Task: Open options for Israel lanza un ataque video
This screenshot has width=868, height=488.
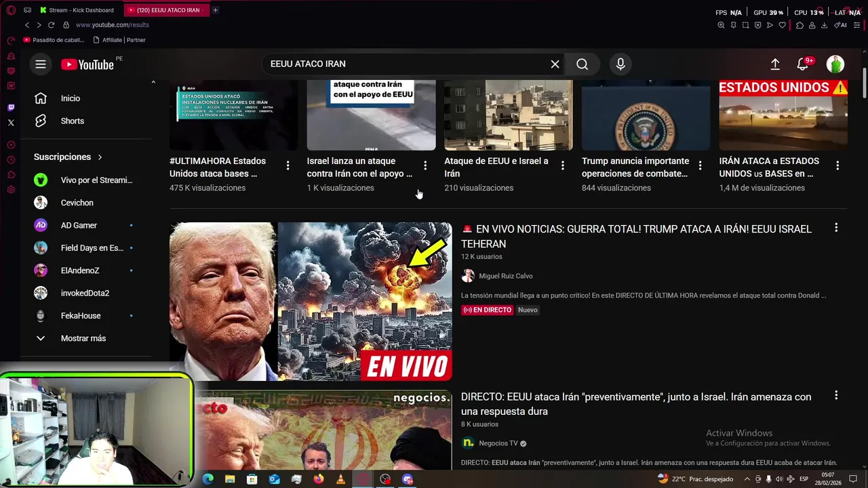Action: (425, 165)
